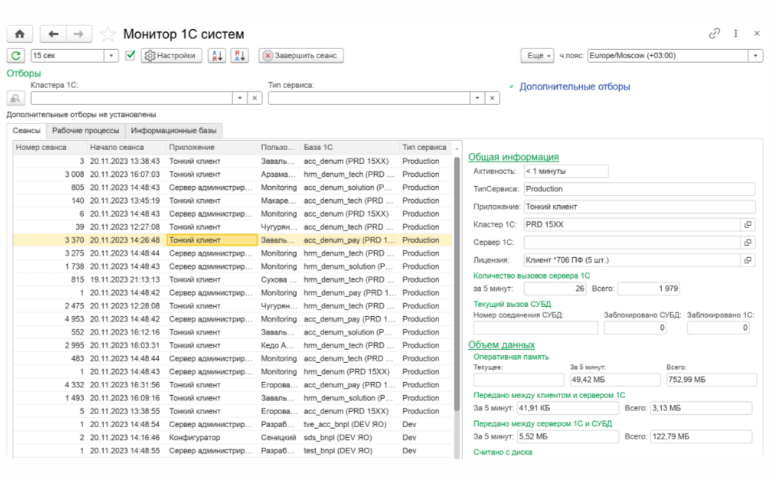Open the Дополнительные отборы link
Viewport: 774px width, 481px height.
click(x=574, y=87)
